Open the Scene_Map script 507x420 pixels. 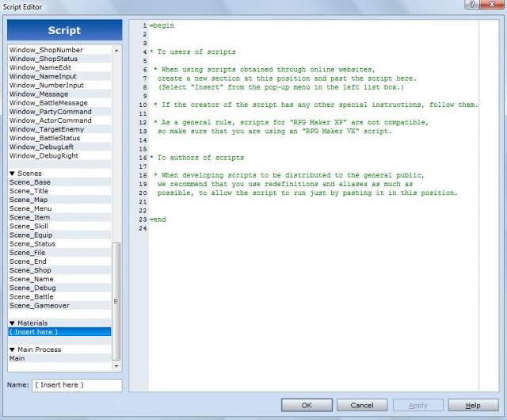(x=60, y=200)
